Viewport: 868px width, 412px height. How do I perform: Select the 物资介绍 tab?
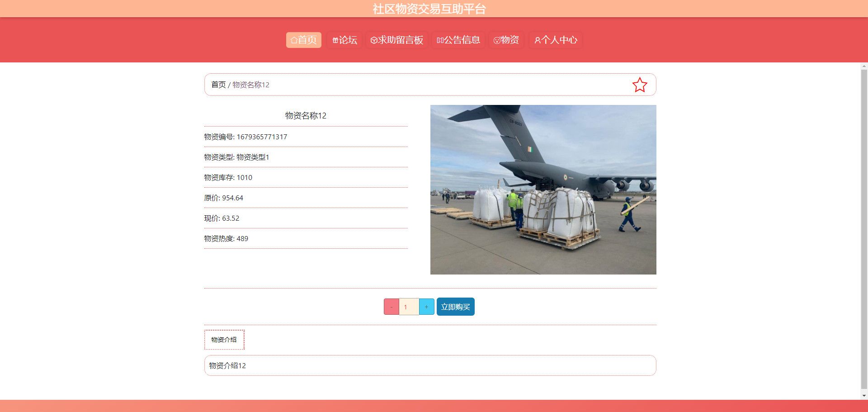(224, 340)
